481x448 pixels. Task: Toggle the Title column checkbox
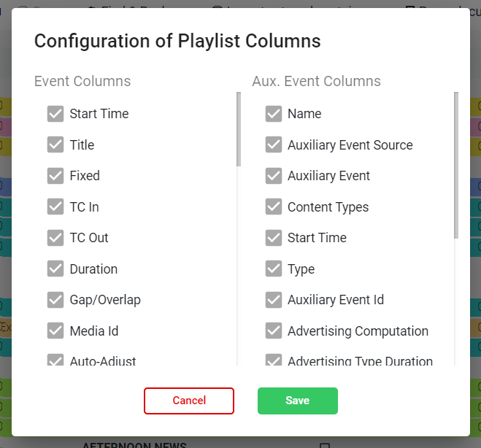click(55, 145)
